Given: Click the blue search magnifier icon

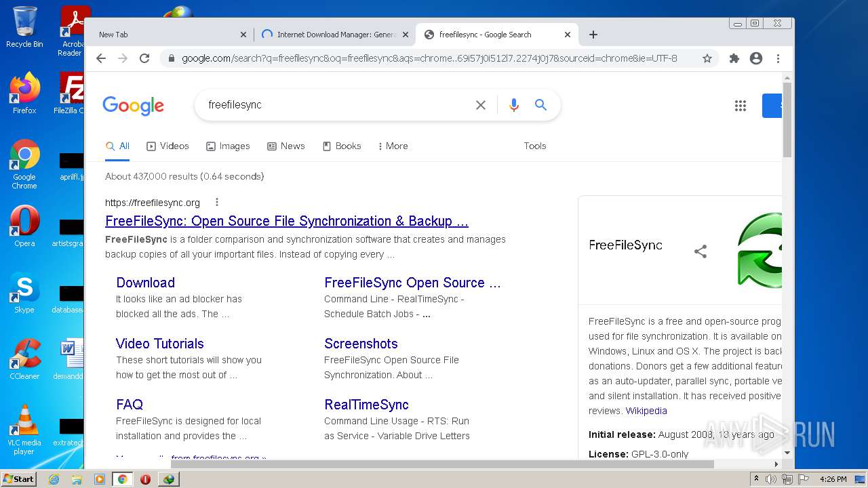Looking at the screenshot, I should (540, 105).
